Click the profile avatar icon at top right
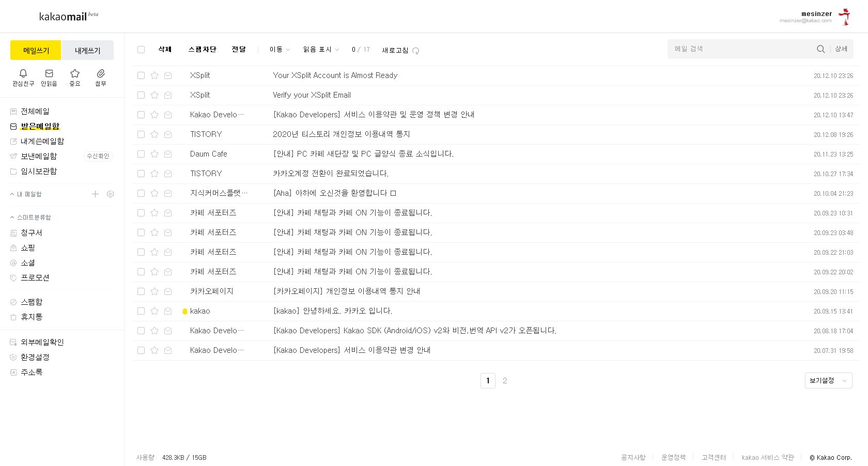This screenshot has height=466, width=868. pyautogui.click(x=845, y=17)
